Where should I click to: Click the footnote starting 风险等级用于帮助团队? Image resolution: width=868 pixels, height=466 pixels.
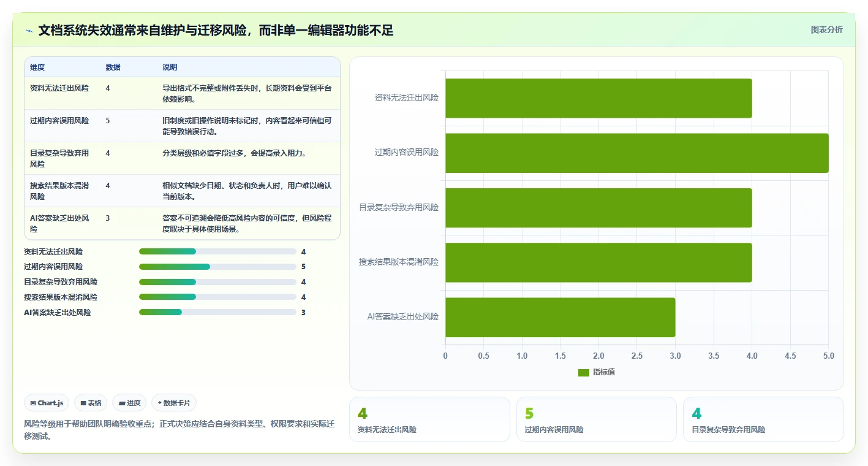click(x=179, y=430)
